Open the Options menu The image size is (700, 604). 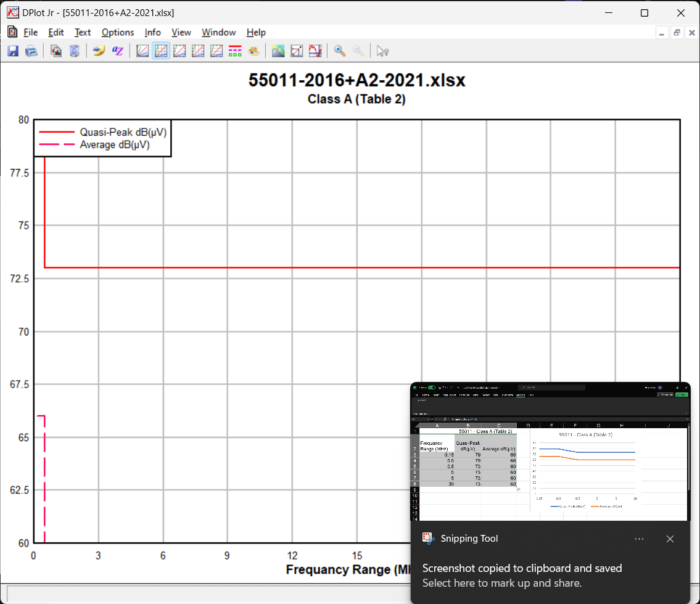pyautogui.click(x=118, y=32)
